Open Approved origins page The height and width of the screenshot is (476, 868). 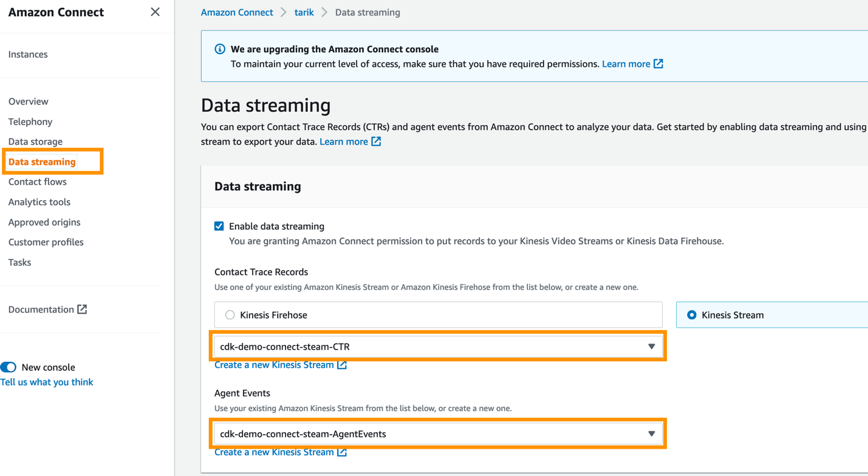44,222
